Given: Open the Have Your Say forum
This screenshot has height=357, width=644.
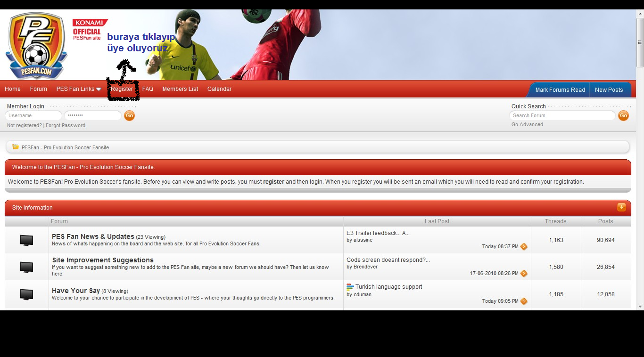Looking at the screenshot, I should tap(76, 291).
